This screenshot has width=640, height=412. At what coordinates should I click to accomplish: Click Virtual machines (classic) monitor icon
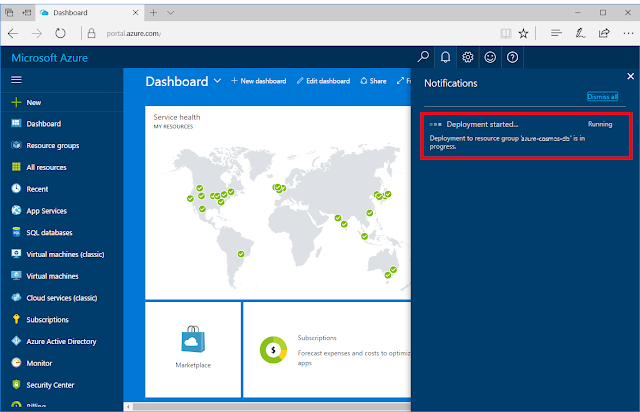(16, 254)
